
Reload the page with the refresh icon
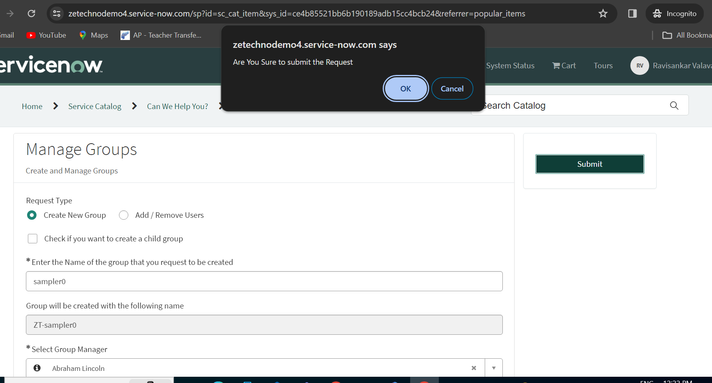31,14
